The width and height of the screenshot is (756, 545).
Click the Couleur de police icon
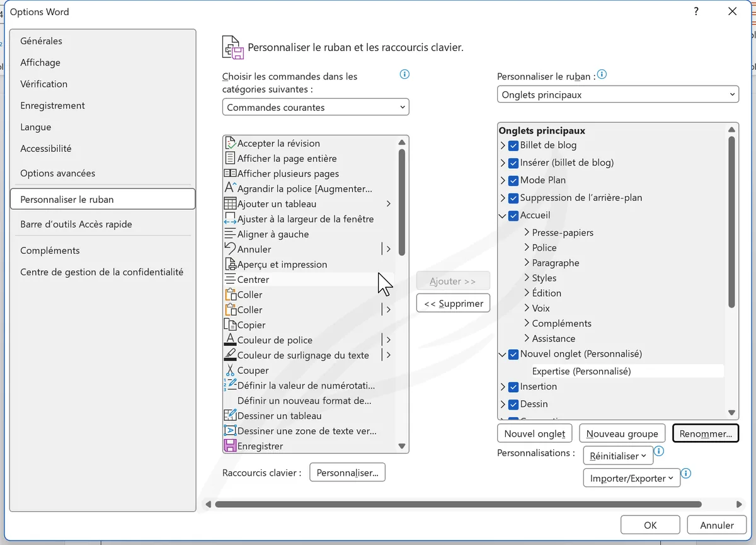coord(230,340)
